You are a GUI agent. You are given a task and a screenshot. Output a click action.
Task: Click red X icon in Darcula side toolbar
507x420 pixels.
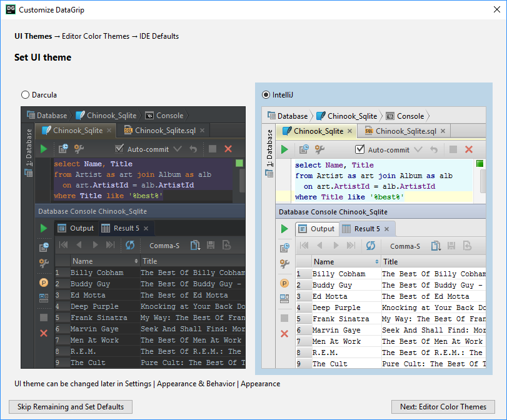point(44,333)
